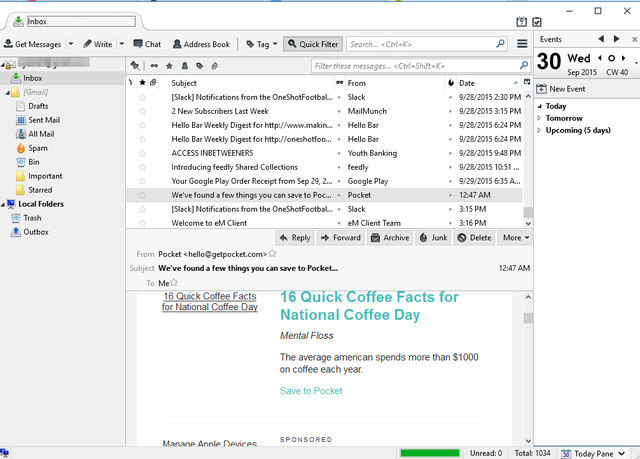The height and width of the screenshot is (459, 640).
Task: Switch to the Inbox tab
Action: tap(70, 20)
